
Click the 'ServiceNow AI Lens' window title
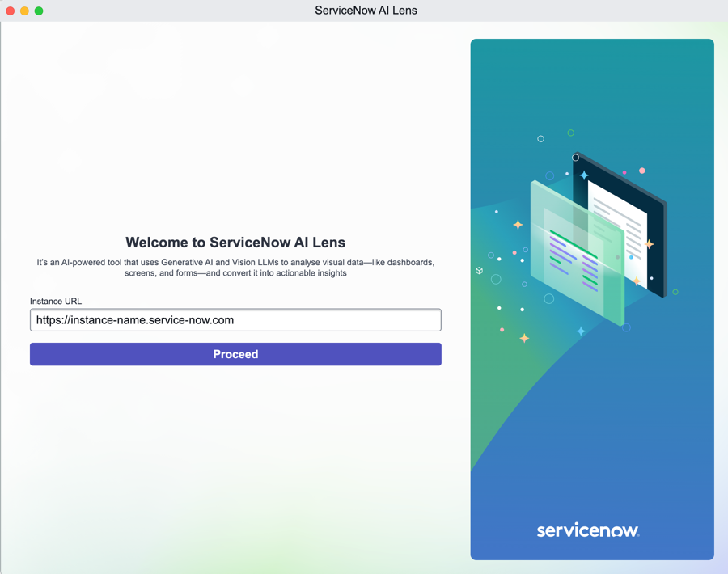pos(366,11)
